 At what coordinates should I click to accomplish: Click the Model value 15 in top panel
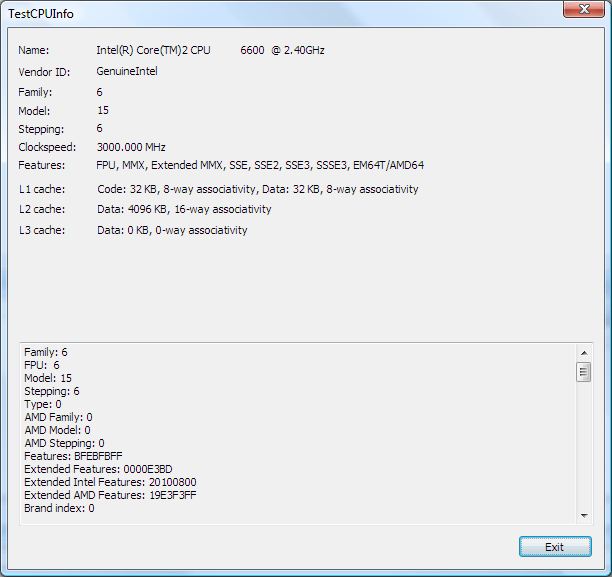[x=103, y=110]
